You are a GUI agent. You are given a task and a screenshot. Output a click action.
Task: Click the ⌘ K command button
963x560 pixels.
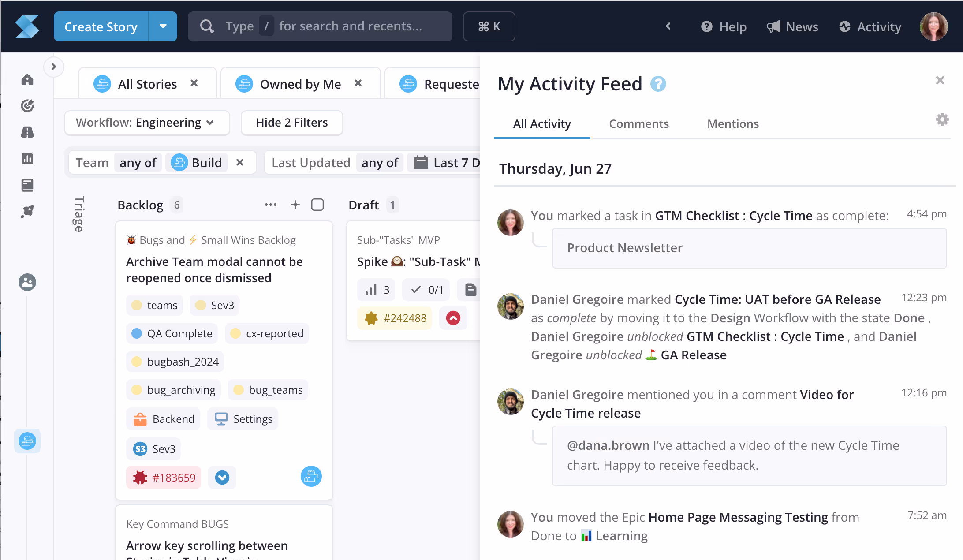coord(489,26)
